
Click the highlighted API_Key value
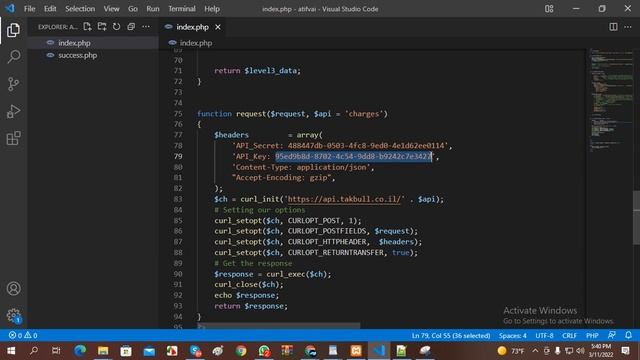coord(353,156)
